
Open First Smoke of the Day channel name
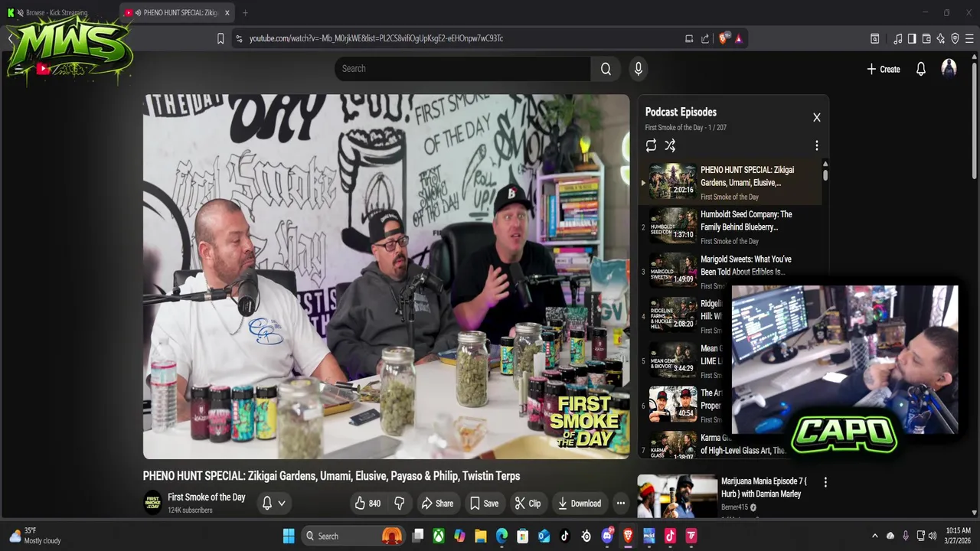click(x=207, y=497)
